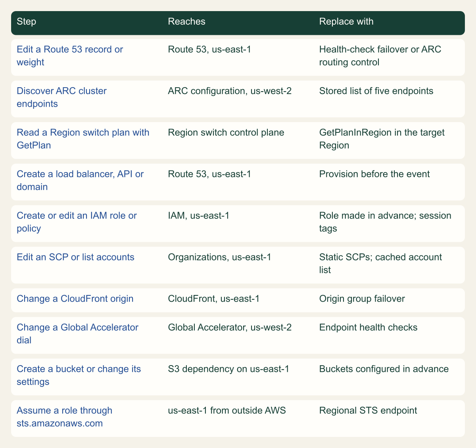Open 'Discover ARC cluster endpoints' link
The height and width of the screenshot is (448, 476).
coord(61,97)
